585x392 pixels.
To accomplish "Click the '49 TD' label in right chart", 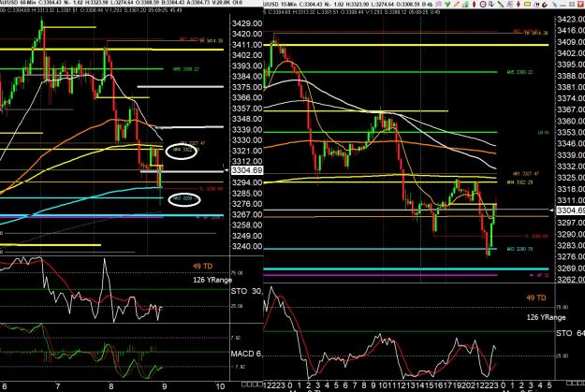I will 536,298.
